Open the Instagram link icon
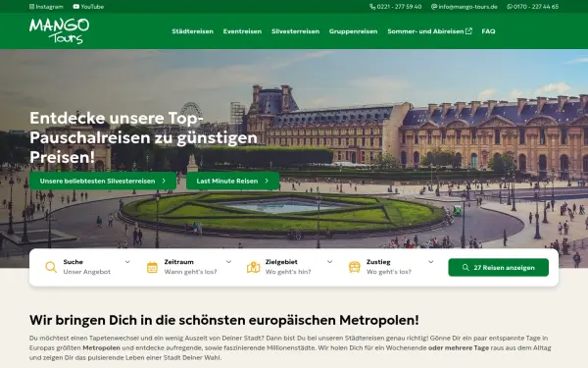Viewport: 588px width, 368px height. click(x=32, y=7)
